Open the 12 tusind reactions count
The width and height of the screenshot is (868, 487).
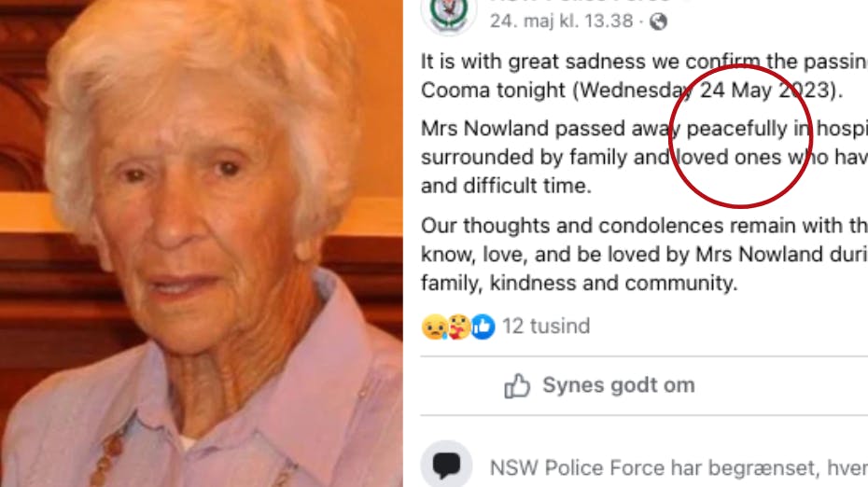546,326
